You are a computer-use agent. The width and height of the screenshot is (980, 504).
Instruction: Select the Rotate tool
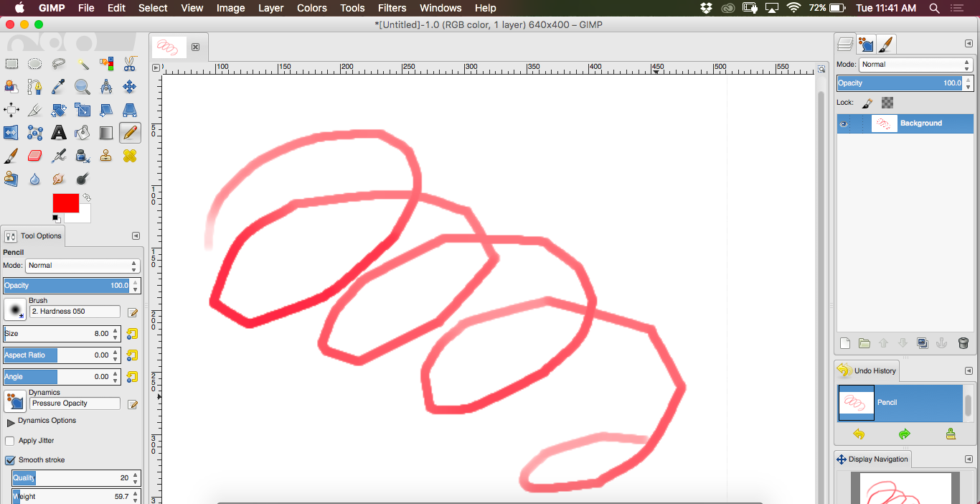59,110
